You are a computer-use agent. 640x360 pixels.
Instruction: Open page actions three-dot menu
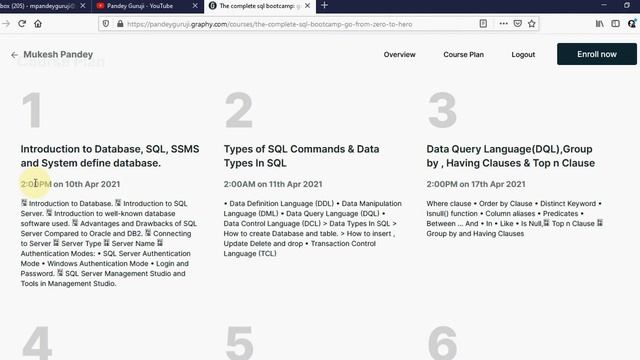coord(503,24)
